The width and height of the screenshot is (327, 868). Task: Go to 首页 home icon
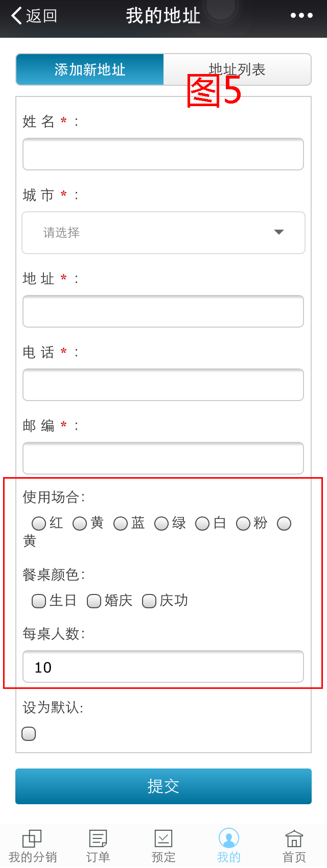(294, 838)
